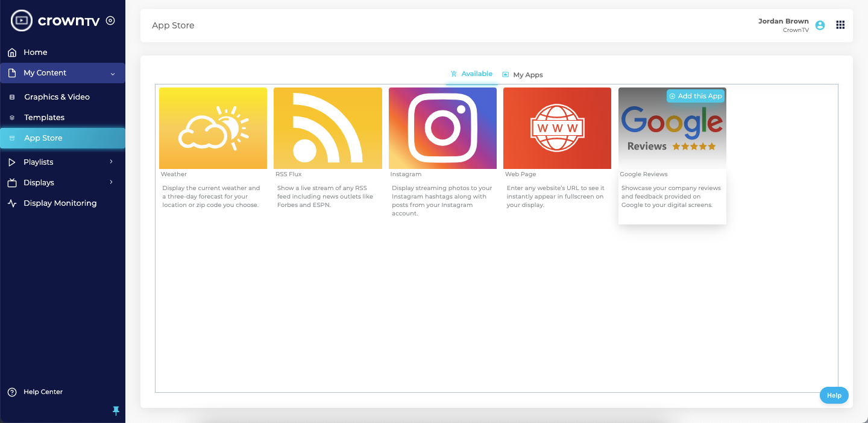Switch to the Available tab
The width and height of the screenshot is (868, 423).
pyautogui.click(x=471, y=74)
